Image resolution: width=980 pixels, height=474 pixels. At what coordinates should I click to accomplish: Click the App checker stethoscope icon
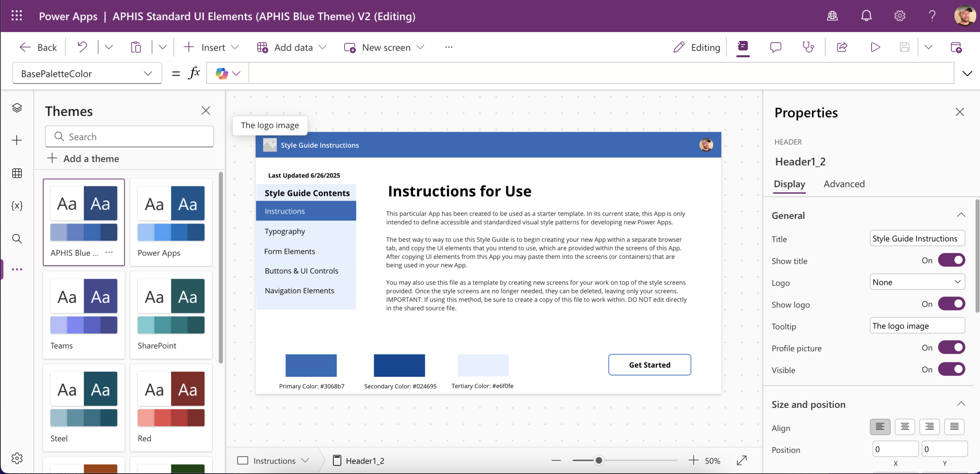(x=808, y=47)
